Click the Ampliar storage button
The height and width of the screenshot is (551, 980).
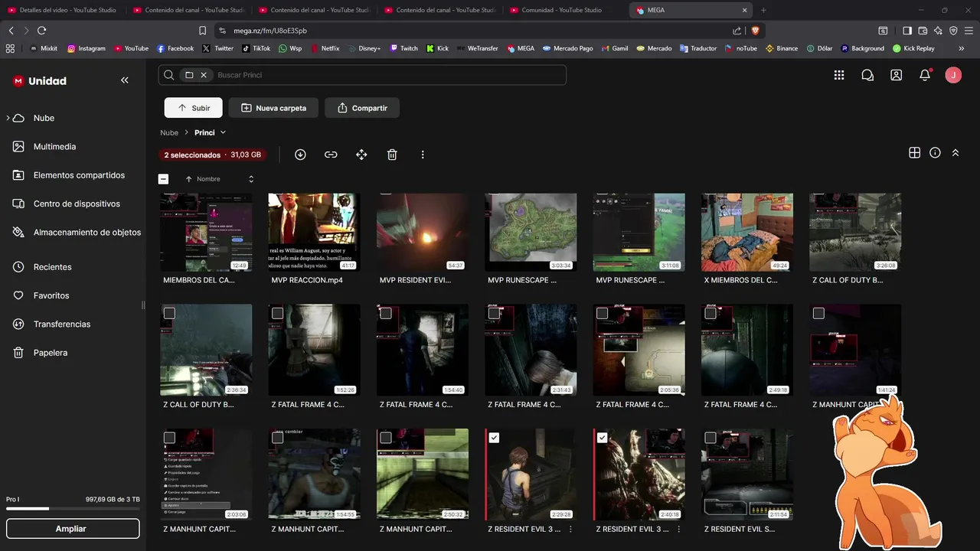tap(73, 529)
